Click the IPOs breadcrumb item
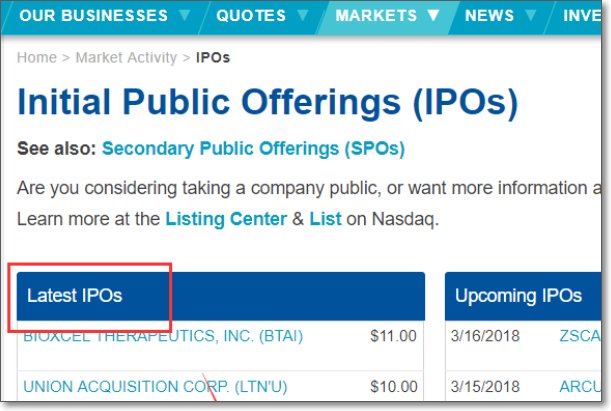 [x=213, y=57]
